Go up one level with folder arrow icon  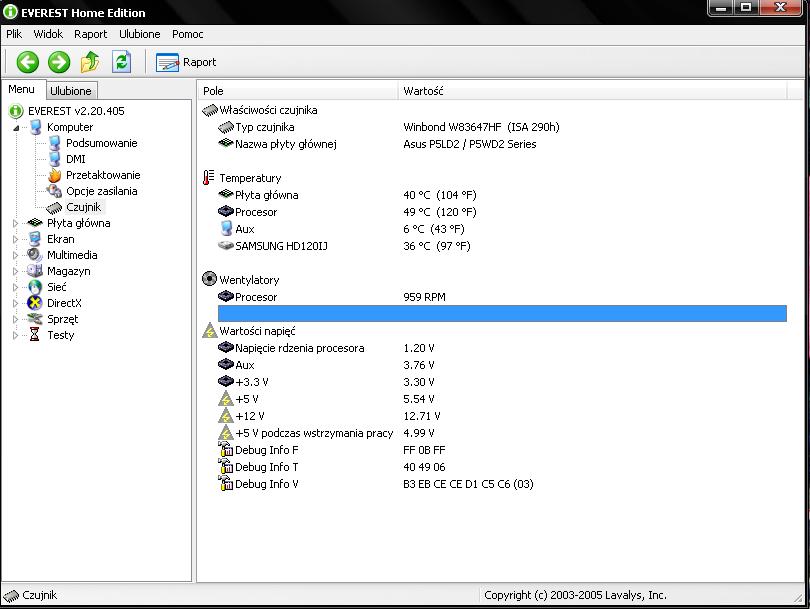pos(90,62)
